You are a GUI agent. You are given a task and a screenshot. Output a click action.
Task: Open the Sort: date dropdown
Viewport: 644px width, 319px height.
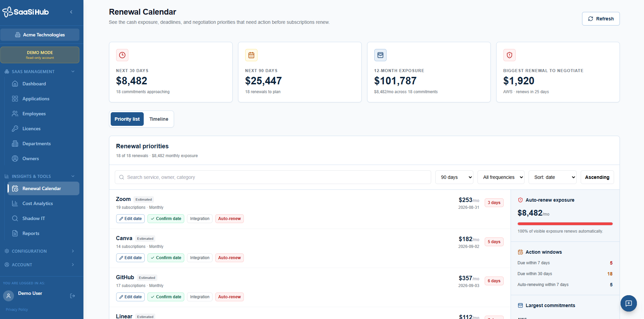pos(552,177)
